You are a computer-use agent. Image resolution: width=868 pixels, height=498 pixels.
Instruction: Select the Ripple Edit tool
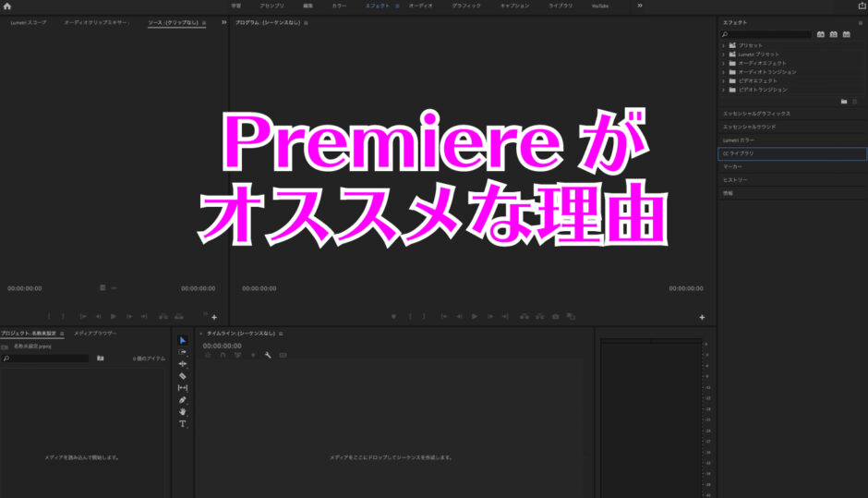(x=183, y=364)
